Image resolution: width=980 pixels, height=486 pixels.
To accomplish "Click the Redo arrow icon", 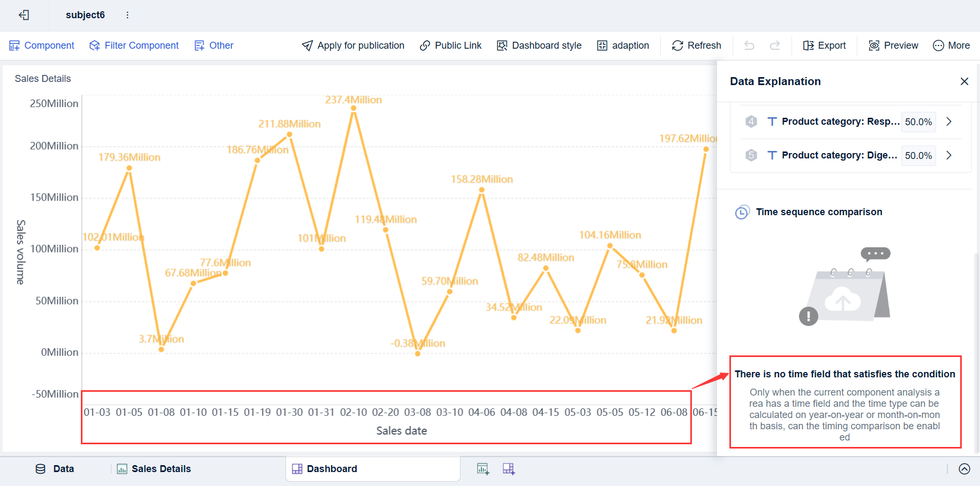I will tap(775, 45).
